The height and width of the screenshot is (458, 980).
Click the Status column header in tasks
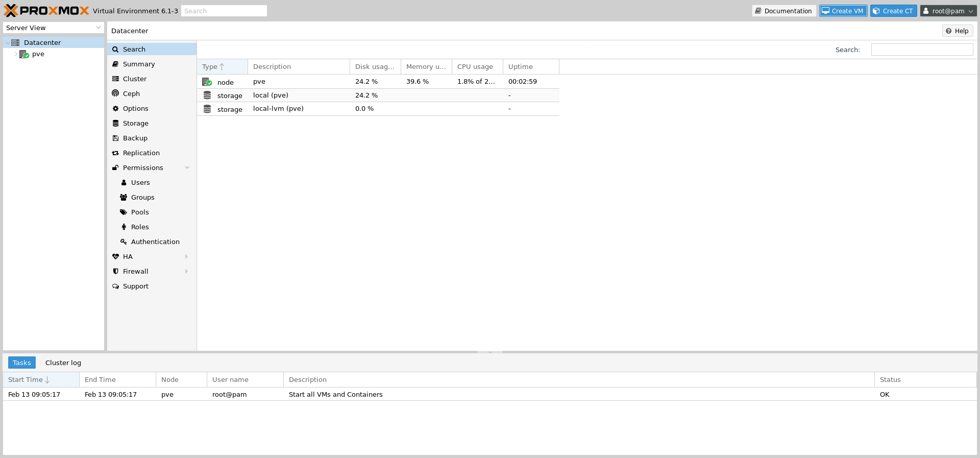pyautogui.click(x=925, y=380)
